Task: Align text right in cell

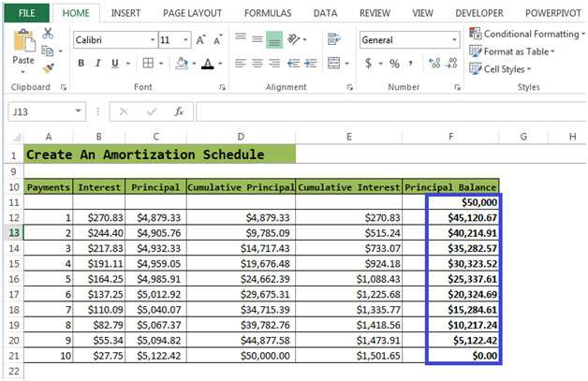Action: click(274, 63)
